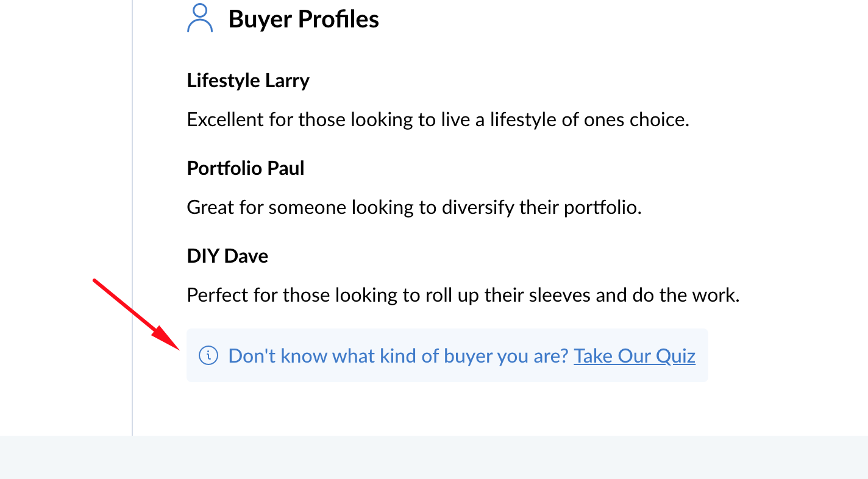
Task: Select the DIY Dave profile title
Action: point(227,256)
